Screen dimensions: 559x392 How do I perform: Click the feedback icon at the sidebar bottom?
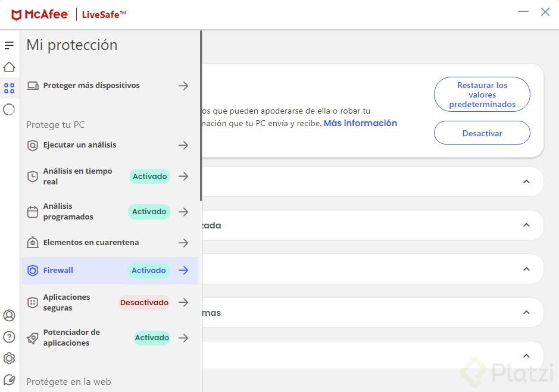point(10,380)
